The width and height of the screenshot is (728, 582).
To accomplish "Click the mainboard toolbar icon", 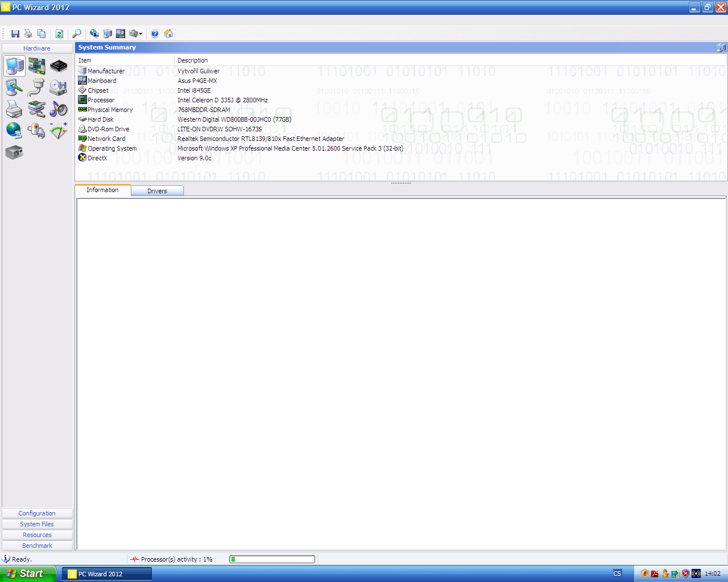I will [121, 34].
